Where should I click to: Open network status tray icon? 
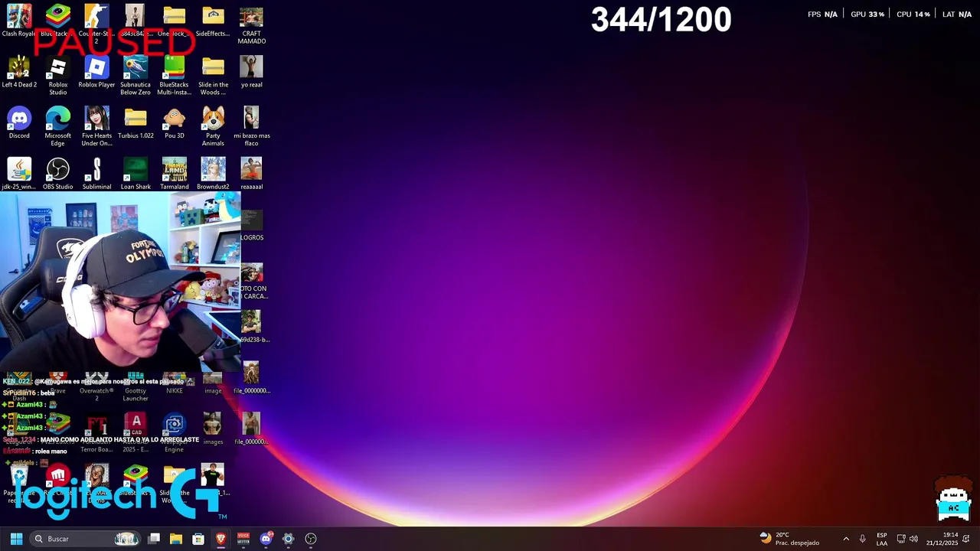tap(901, 539)
